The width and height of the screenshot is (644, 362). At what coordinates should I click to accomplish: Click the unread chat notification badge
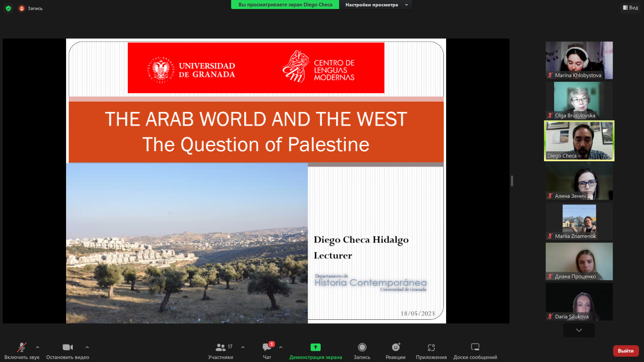[x=272, y=344]
